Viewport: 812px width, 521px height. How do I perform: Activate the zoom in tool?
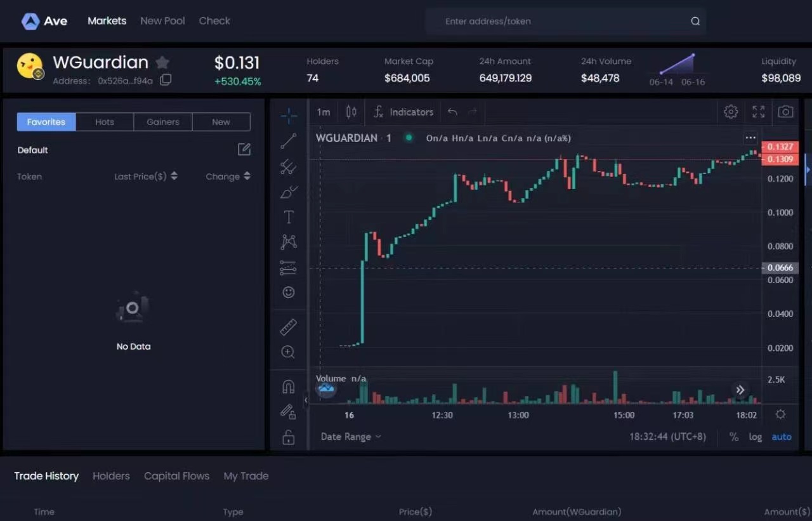[x=289, y=352]
